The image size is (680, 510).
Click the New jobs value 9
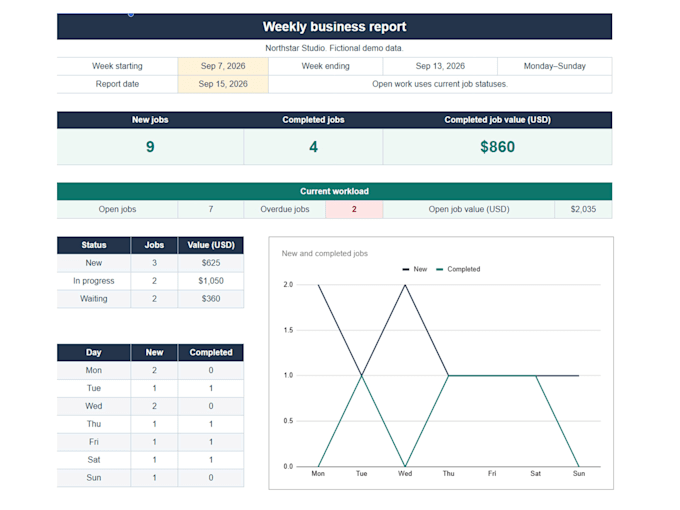click(x=150, y=147)
